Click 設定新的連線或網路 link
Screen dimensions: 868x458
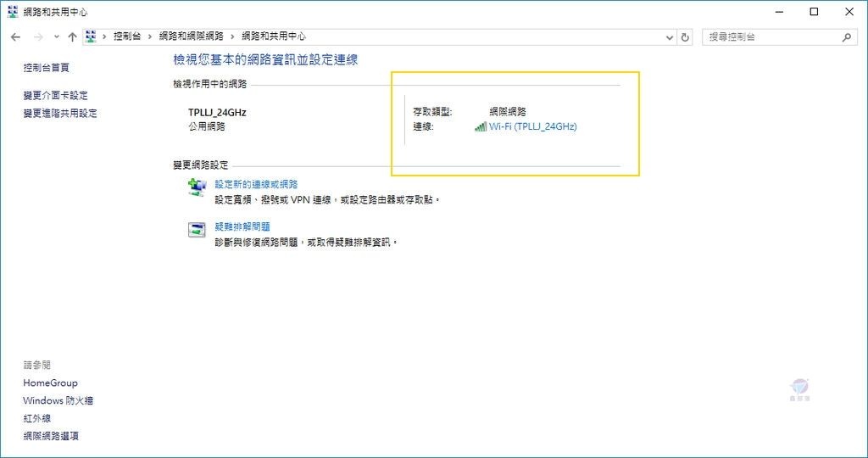(256, 184)
